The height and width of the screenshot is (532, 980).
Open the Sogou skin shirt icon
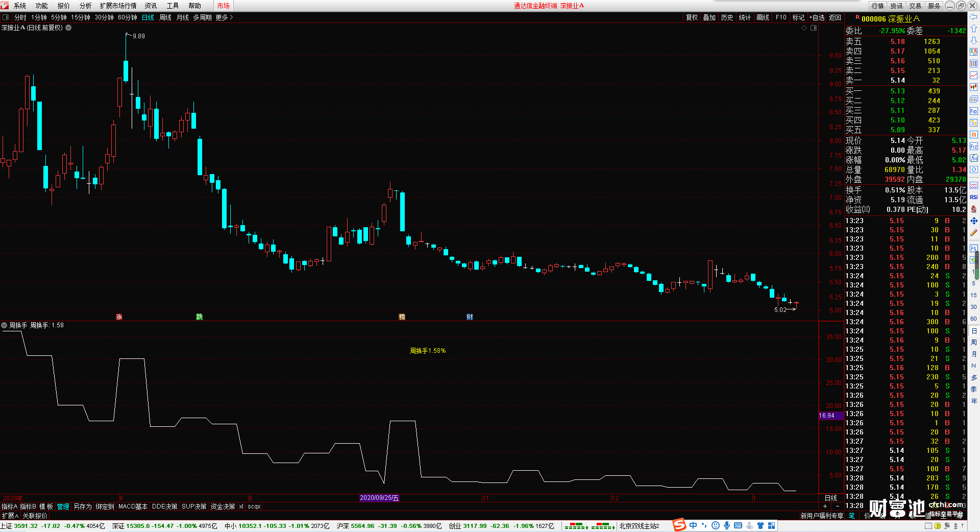pos(761,525)
